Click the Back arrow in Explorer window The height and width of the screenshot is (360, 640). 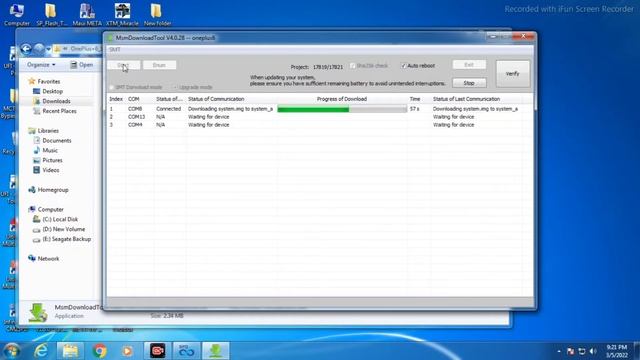point(26,49)
